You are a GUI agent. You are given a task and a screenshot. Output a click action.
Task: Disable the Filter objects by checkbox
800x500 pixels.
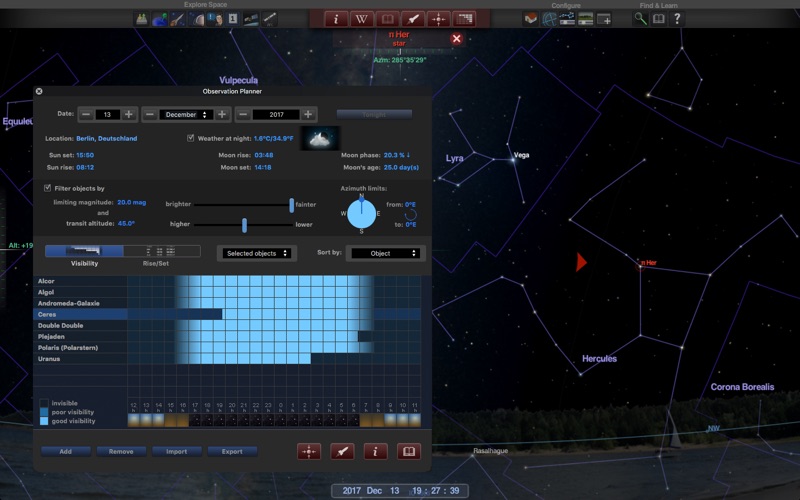[48, 187]
